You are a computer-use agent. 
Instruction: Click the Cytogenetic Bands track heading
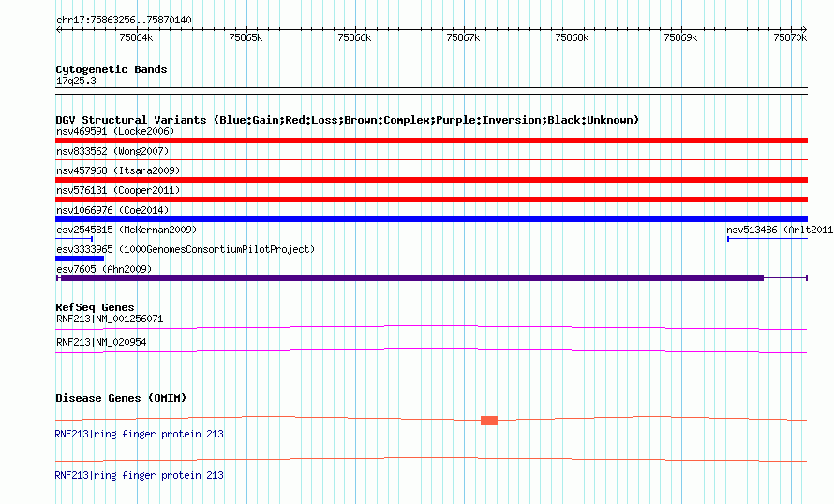pyautogui.click(x=112, y=69)
